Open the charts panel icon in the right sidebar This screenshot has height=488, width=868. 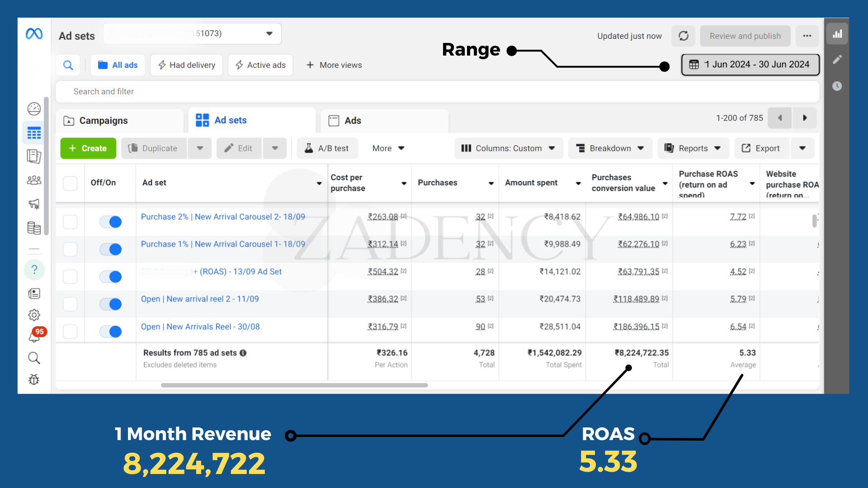837,34
